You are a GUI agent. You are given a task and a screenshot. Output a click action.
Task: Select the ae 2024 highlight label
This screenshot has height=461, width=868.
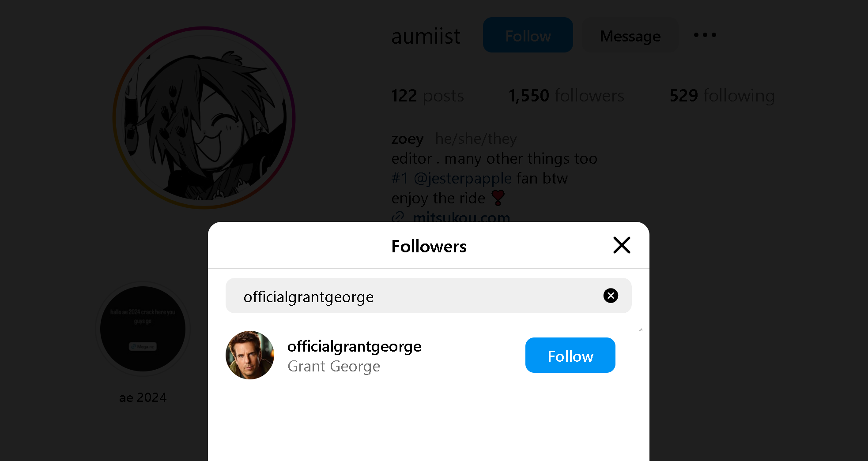[143, 397]
